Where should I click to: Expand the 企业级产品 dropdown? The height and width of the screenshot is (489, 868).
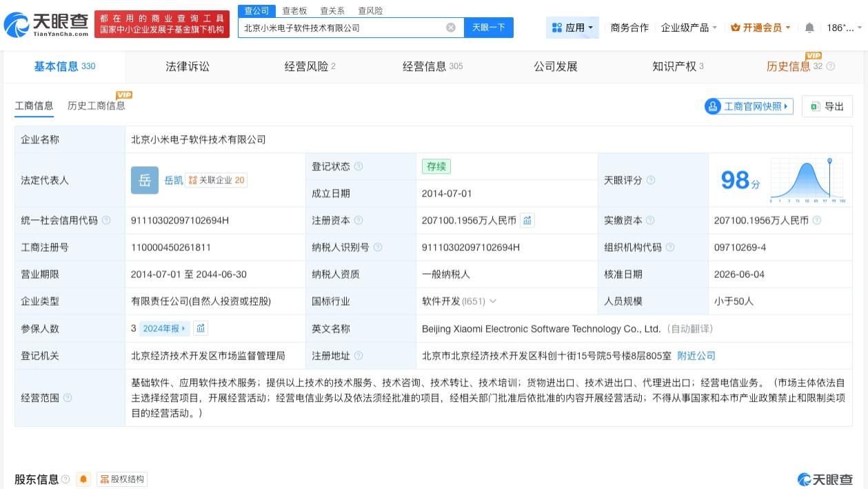pos(689,28)
